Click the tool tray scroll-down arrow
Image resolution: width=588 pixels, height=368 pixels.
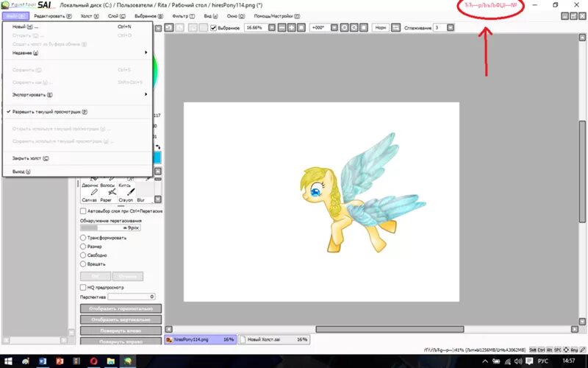click(x=158, y=199)
